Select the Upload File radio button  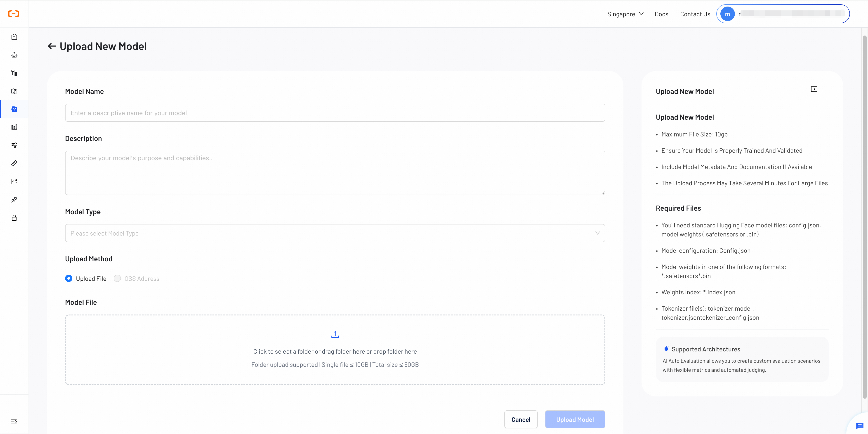pyautogui.click(x=69, y=279)
